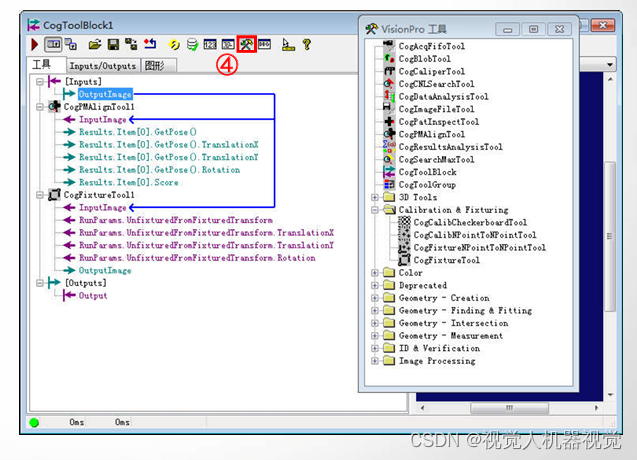Click the floating display window icon

pos(71,44)
